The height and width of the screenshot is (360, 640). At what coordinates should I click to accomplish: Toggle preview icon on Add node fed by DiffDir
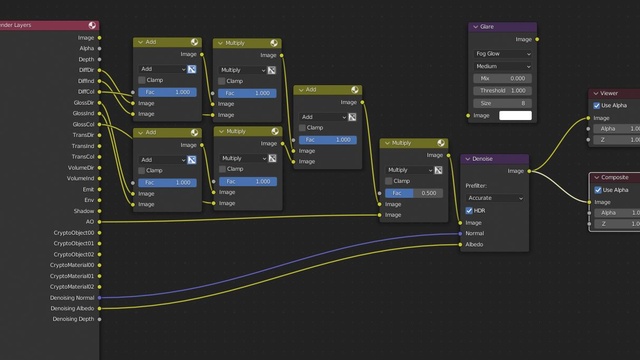(194, 42)
